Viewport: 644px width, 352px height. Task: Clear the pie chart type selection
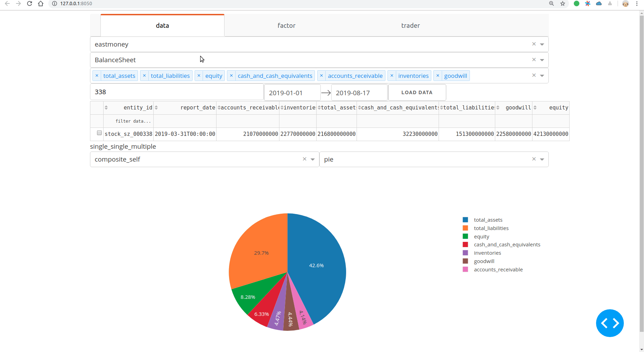(534, 159)
